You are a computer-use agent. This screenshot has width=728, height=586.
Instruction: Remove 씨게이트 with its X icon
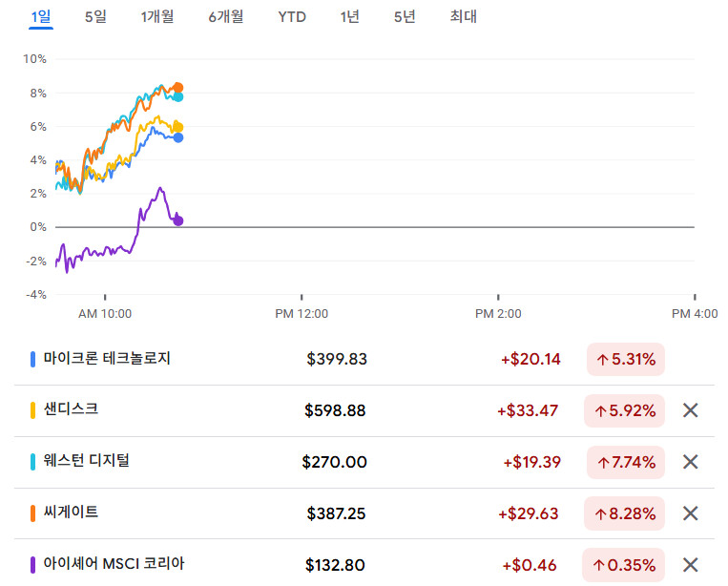[691, 513]
